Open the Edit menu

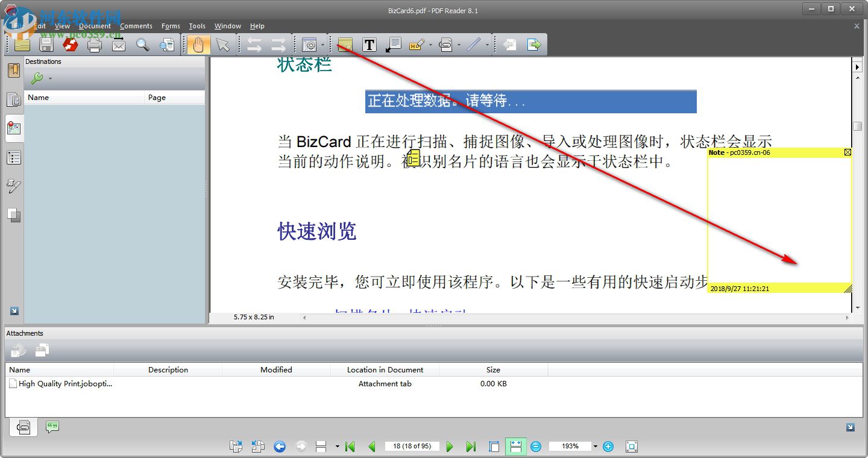point(40,26)
